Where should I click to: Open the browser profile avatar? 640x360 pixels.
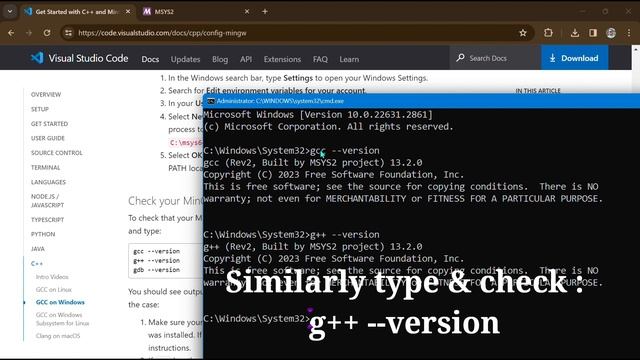pos(611,33)
